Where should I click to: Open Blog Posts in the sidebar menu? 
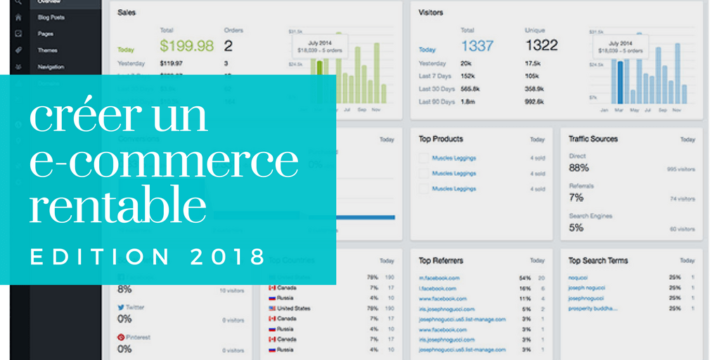click(51, 17)
